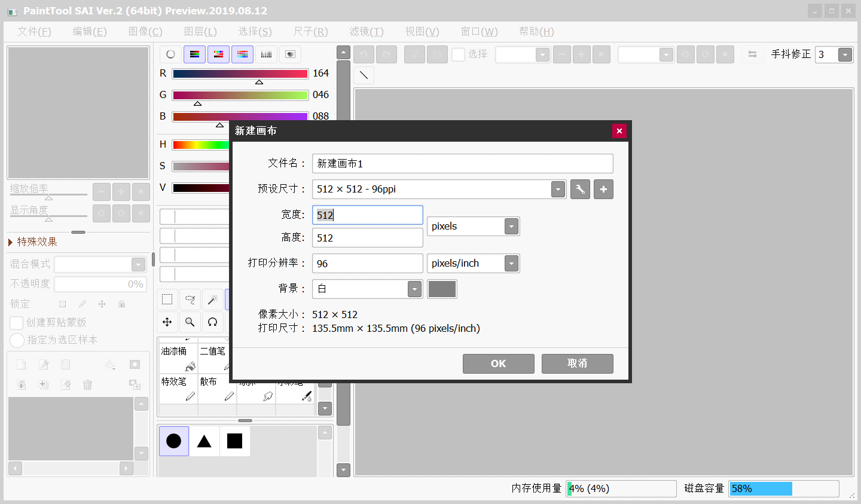Screen dimensions: 861x504
Task: Open the zoom percentage dropdown in toolbar
Action: (x=542, y=55)
